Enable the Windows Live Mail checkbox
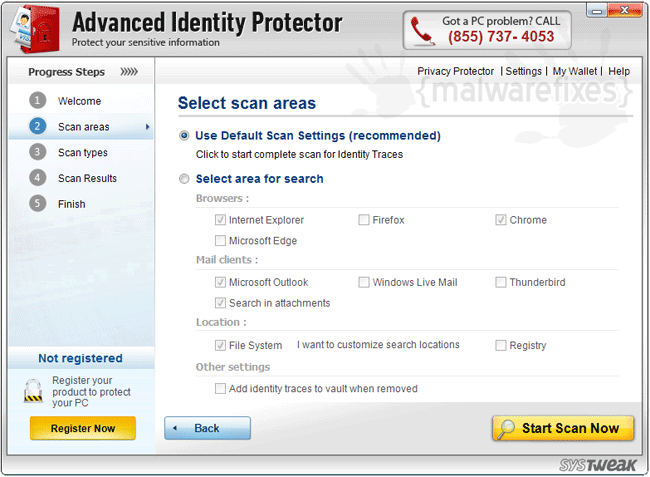This screenshot has width=650, height=477. (364, 282)
